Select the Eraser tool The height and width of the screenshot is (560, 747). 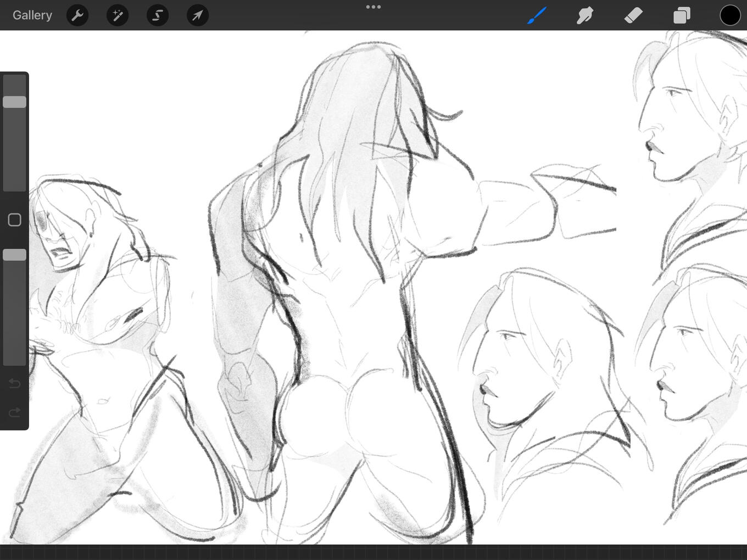click(x=633, y=15)
